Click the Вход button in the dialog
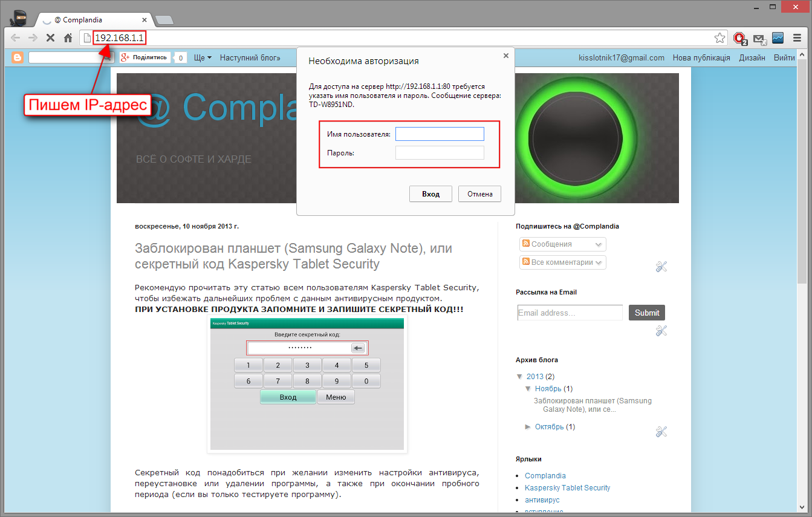 pyautogui.click(x=431, y=194)
